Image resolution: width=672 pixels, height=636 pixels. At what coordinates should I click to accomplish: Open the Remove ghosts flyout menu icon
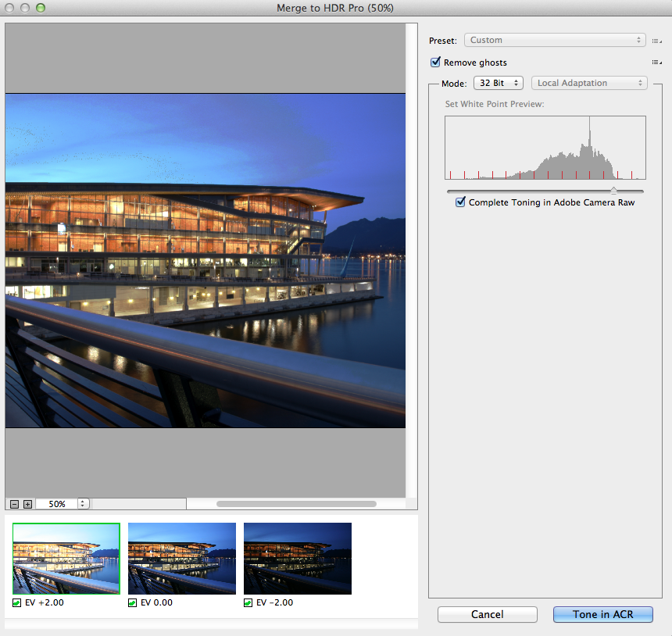[656, 63]
